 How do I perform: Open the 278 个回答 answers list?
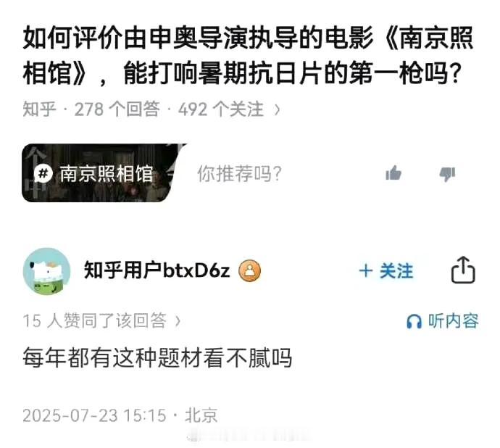pyautogui.click(x=117, y=109)
